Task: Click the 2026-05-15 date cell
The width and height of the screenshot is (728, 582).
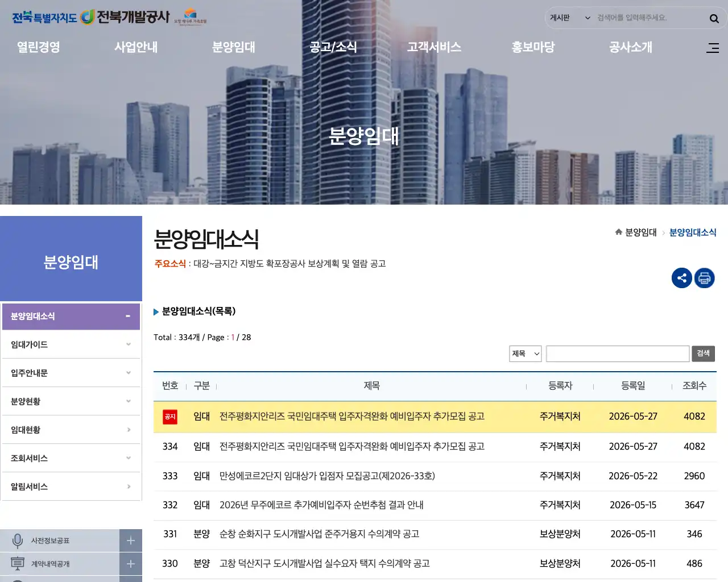Action: 633,505
